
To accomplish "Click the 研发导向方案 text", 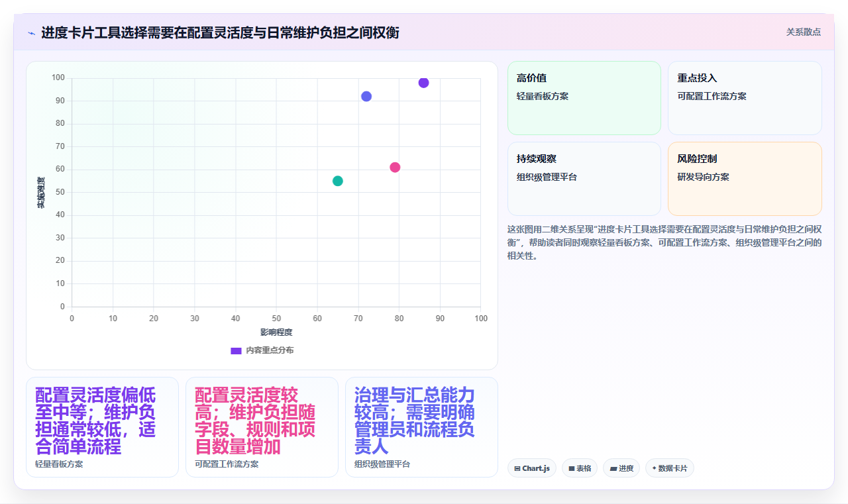I will click(703, 177).
